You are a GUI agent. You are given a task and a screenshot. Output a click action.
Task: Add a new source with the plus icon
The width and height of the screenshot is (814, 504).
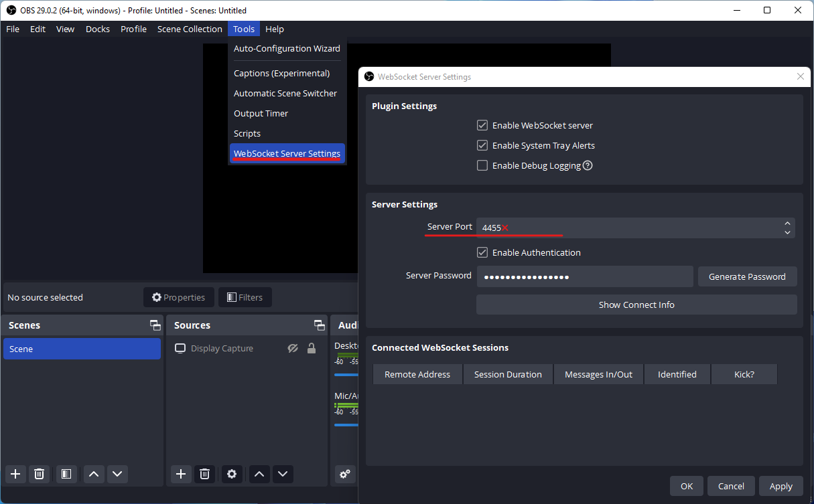coord(181,474)
